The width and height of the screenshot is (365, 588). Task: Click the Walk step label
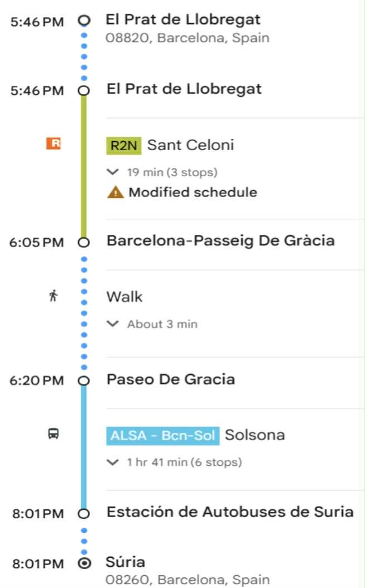tap(124, 297)
